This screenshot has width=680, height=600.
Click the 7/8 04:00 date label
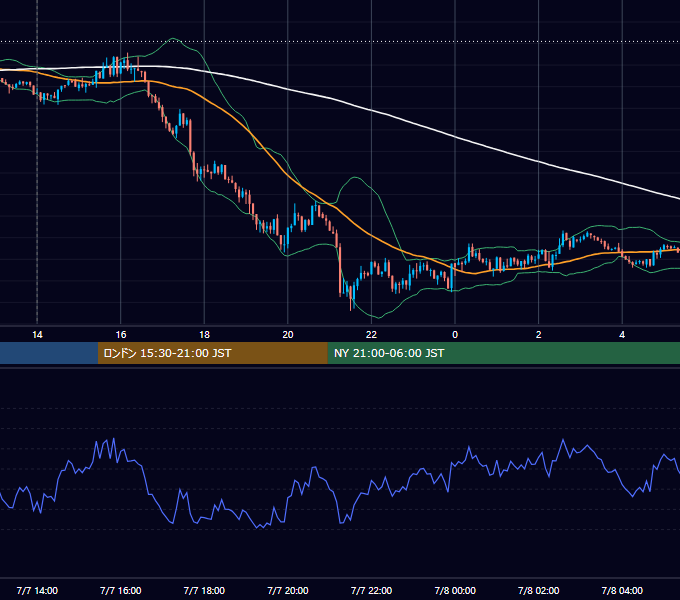[x=622, y=590]
